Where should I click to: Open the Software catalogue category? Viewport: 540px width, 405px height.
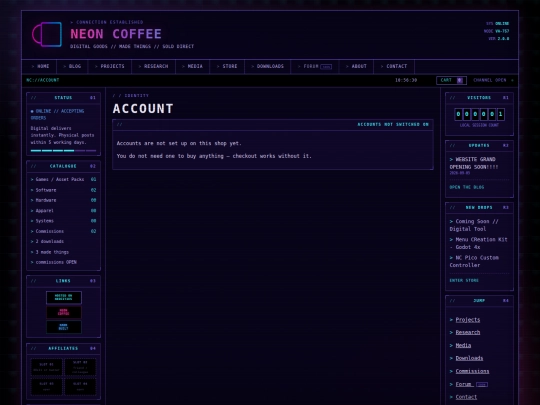(63, 190)
